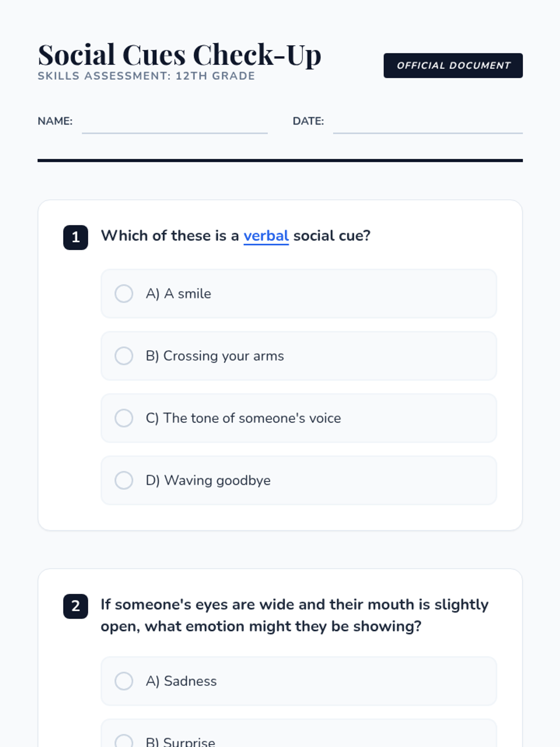
Task: Click the Social Cues Check-Up title
Action: 179,55
